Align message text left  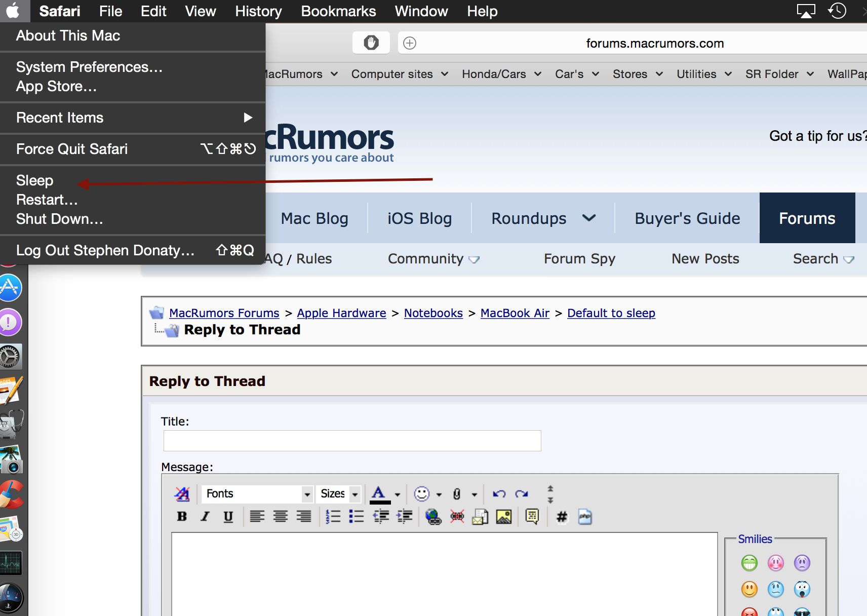click(x=257, y=516)
